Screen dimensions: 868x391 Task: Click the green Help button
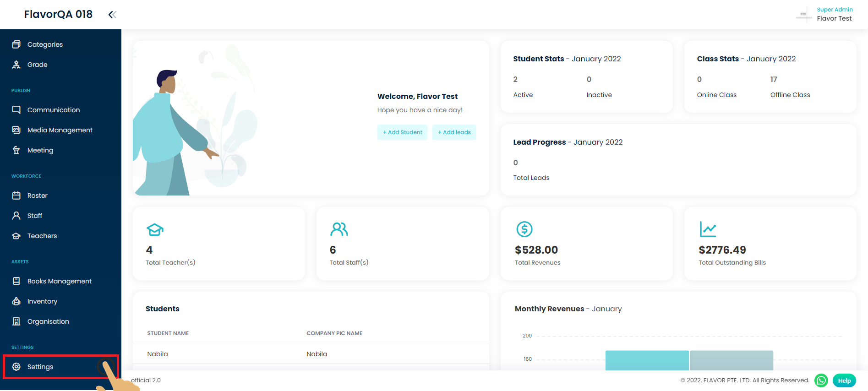tap(844, 380)
